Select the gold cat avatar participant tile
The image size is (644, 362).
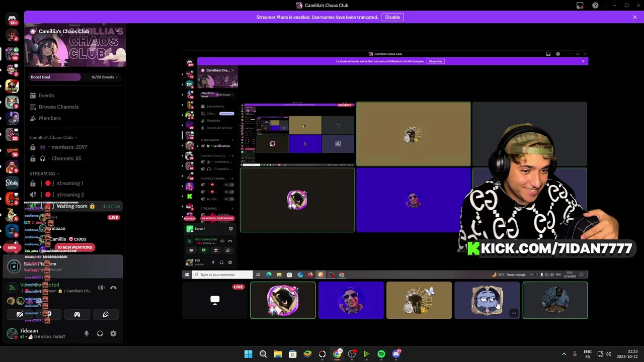[419, 300]
